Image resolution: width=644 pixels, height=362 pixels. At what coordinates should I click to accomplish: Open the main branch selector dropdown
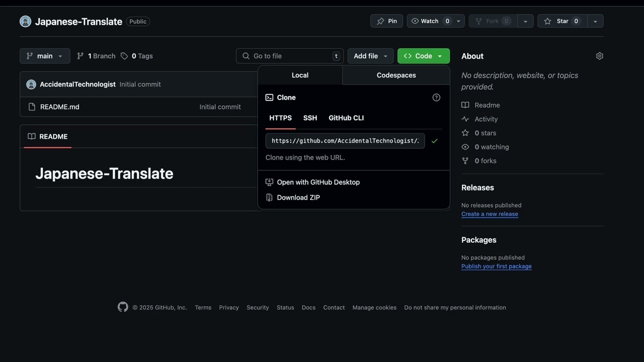(x=45, y=56)
